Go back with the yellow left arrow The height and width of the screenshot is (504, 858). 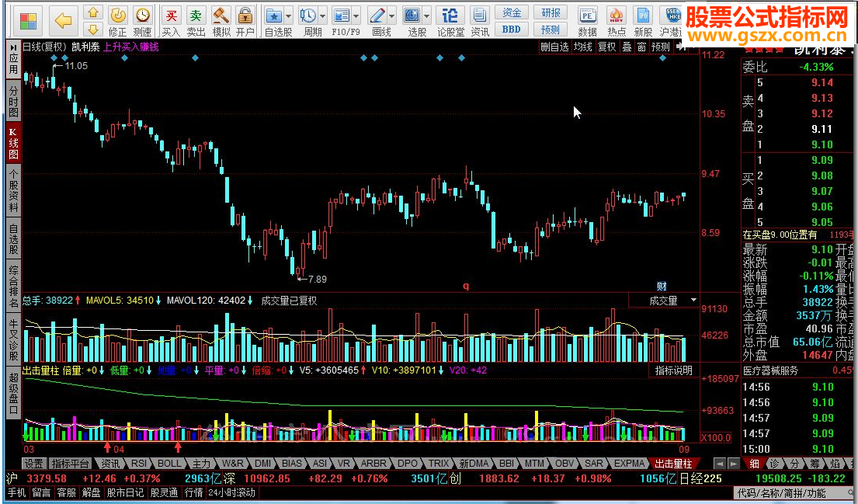[64, 19]
